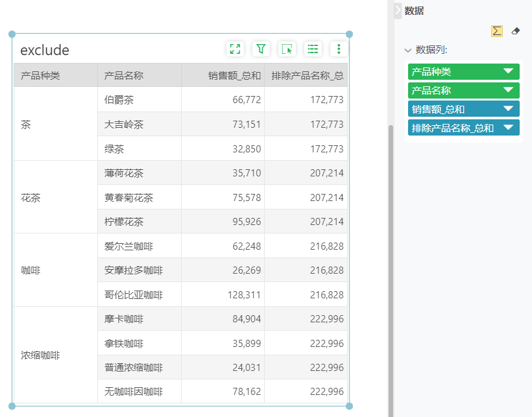The height and width of the screenshot is (417, 532).
Task: Open the three-dot more options menu
Action: tap(338, 49)
